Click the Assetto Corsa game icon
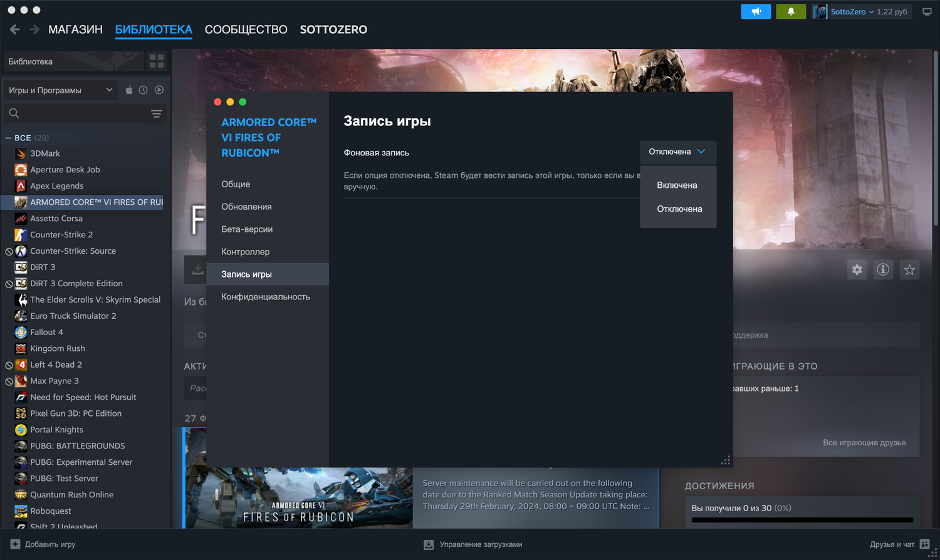 pos(21,219)
